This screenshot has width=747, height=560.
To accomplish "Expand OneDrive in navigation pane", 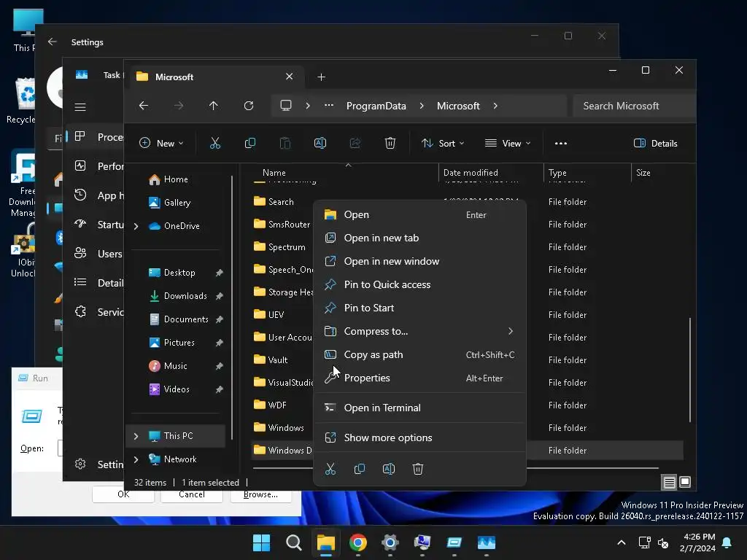I will (136, 226).
